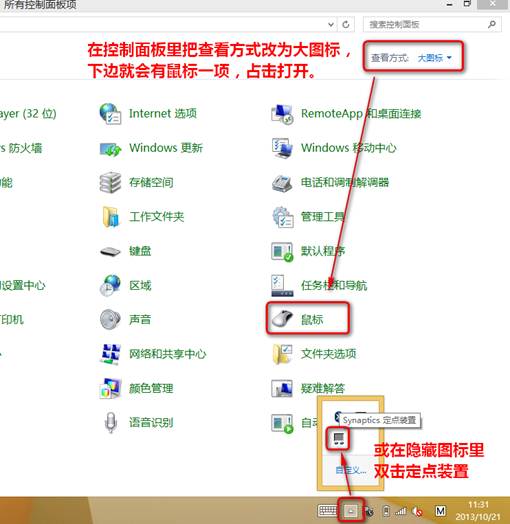Open the 工作文件夹 folder icon
The width and height of the screenshot is (510, 524).
(110, 217)
